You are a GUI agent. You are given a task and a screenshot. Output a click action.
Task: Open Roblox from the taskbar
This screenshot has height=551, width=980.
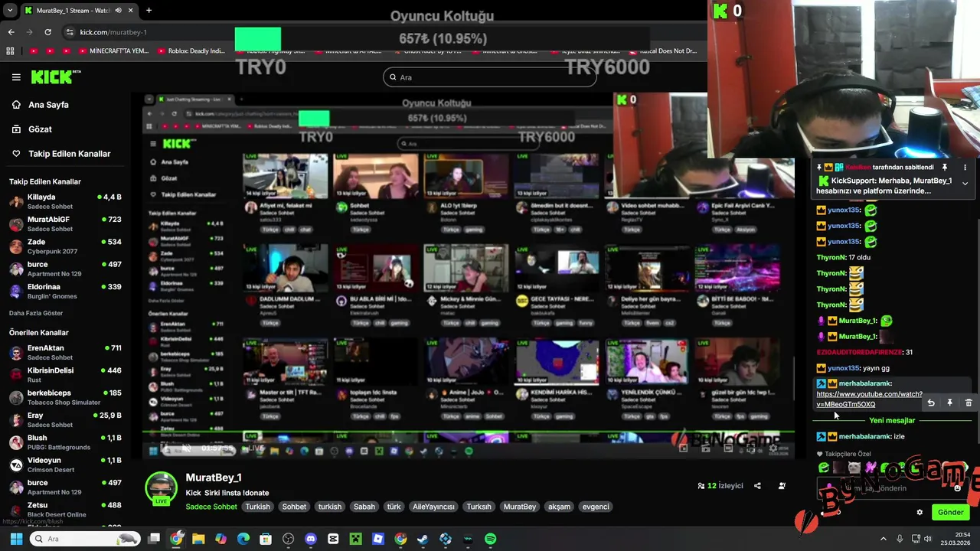pyautogui.click(x=378, y=539)
